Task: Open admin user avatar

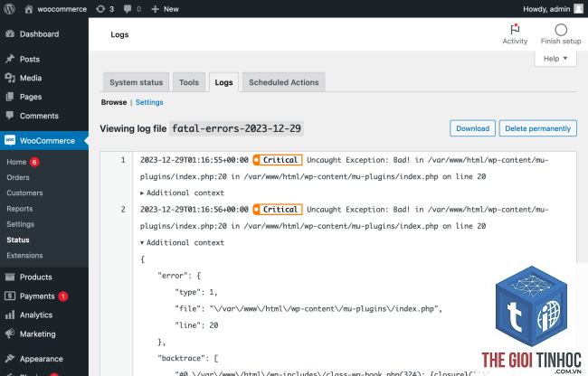Action: (579, 9)
